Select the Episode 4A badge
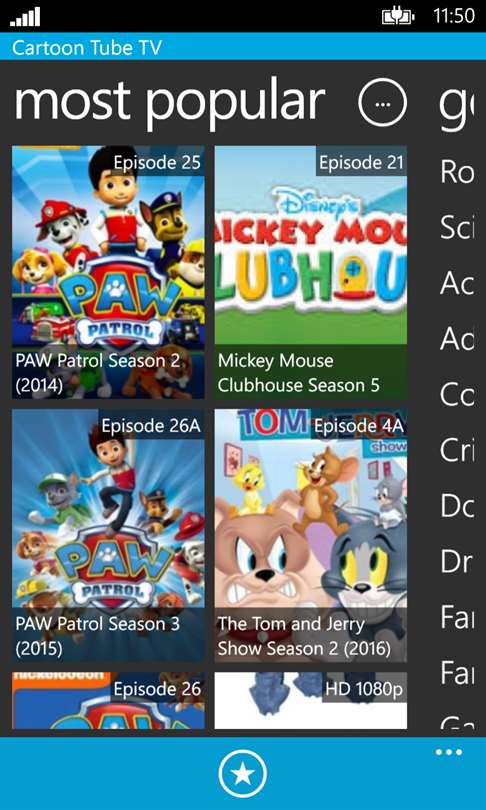Screen dimensions: 486x810 point(359,426)
